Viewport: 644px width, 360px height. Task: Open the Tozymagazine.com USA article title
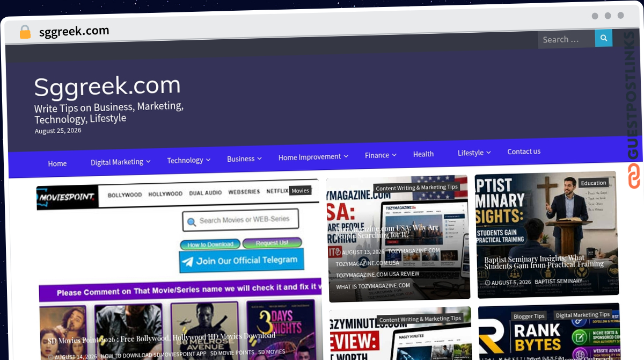point(387,232)
